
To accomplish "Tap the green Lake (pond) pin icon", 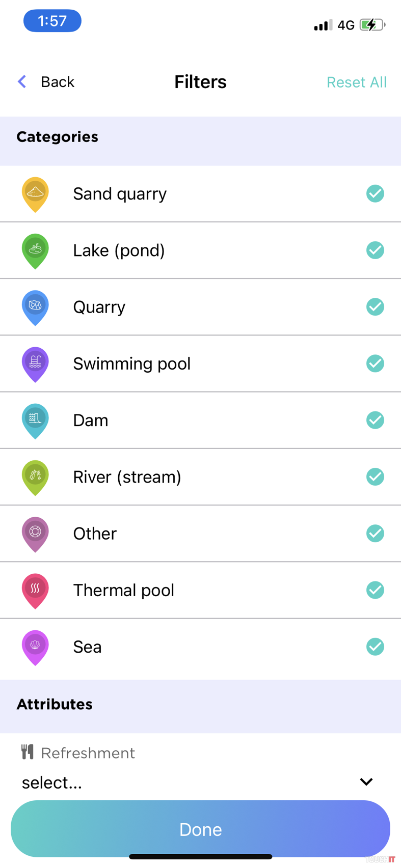I will (x=35, y=250).
